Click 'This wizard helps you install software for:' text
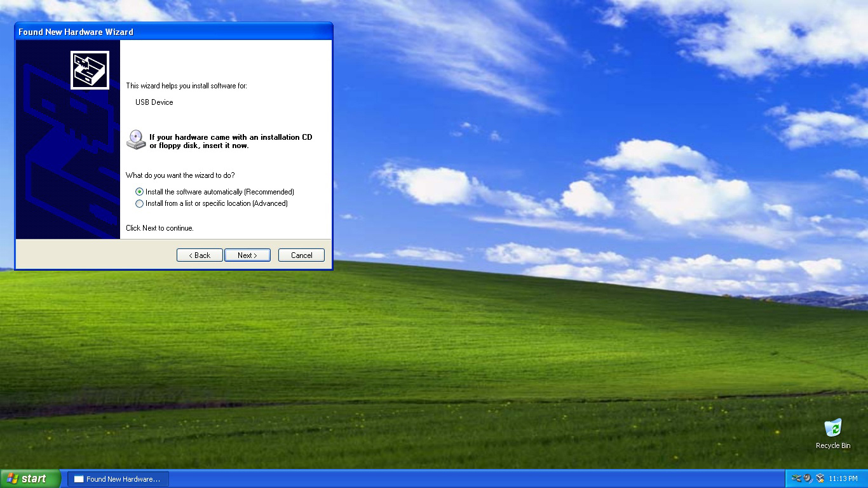The width and height of the screenshot is (868, 488). 187,86
